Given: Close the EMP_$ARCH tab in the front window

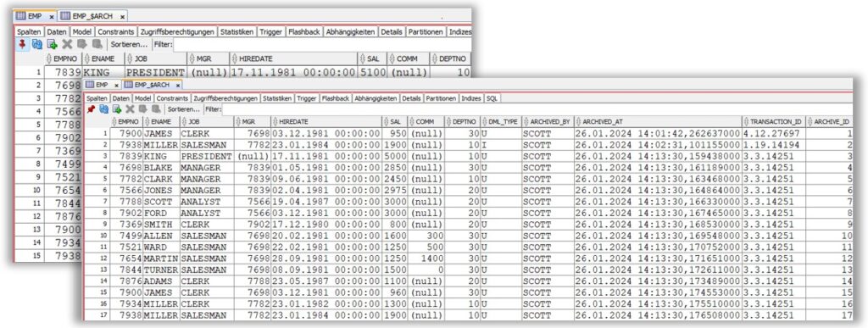Looking at the screenshot, I should coord(177,86).
